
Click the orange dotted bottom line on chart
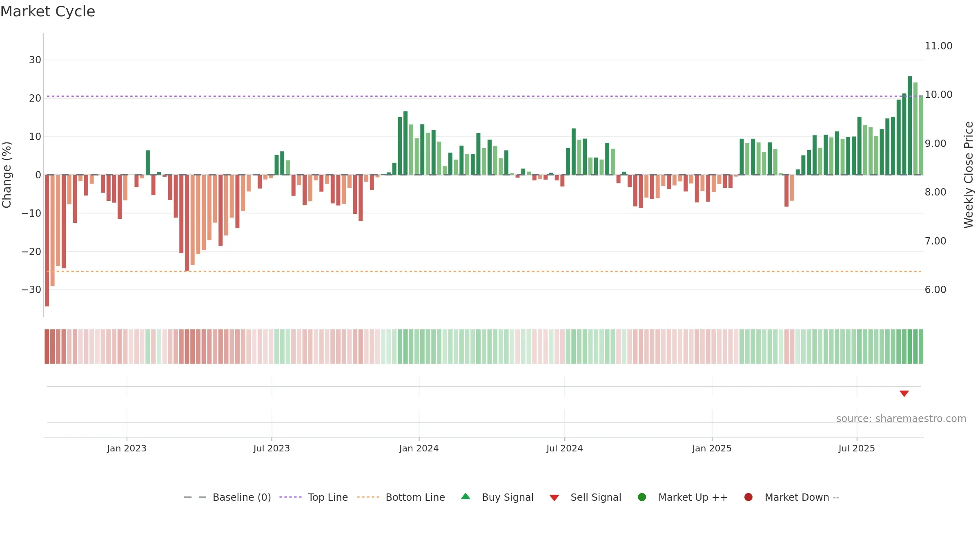(x=484, y=271)
